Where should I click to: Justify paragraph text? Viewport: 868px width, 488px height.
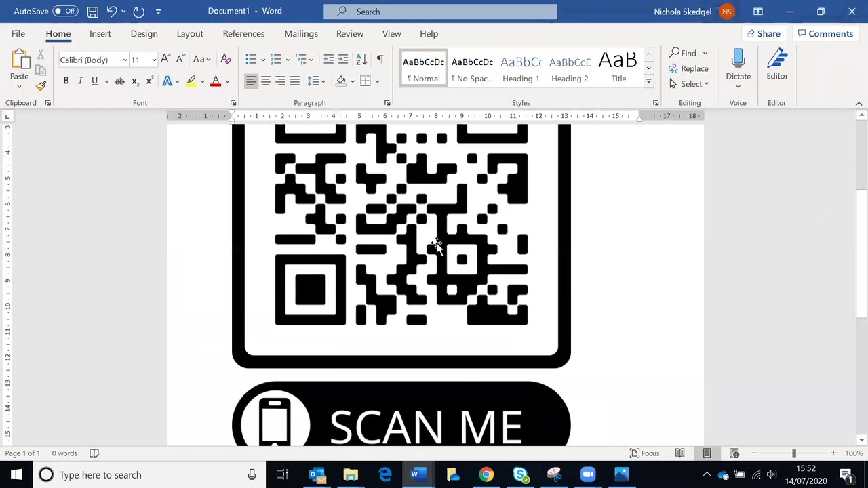pos(295,81)
